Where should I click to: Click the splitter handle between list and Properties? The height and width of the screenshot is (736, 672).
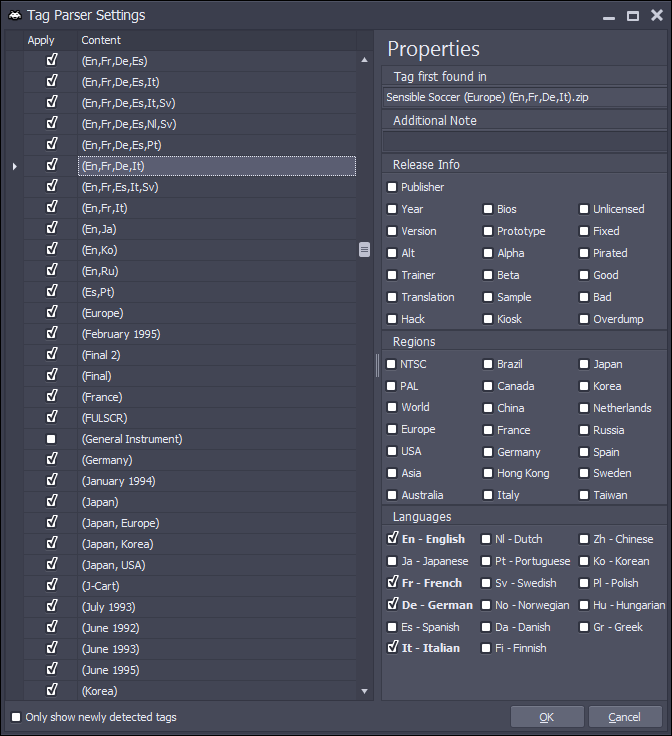377,366
